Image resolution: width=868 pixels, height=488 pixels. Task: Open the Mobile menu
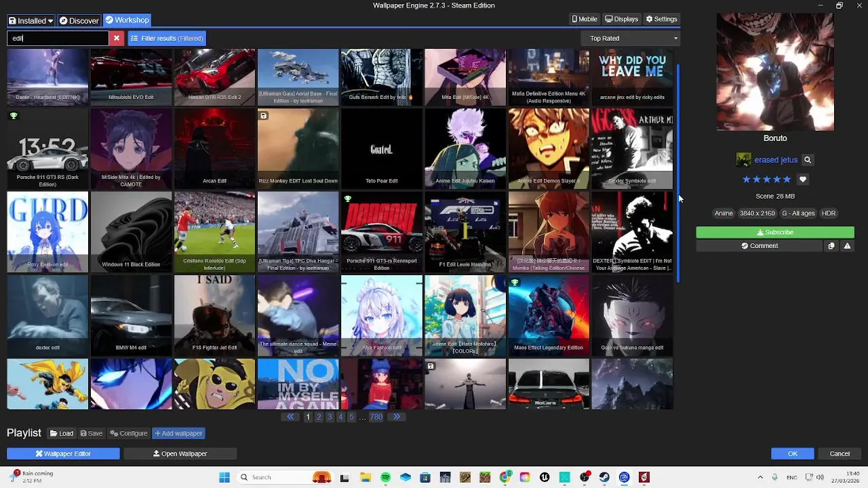[585, 19]
